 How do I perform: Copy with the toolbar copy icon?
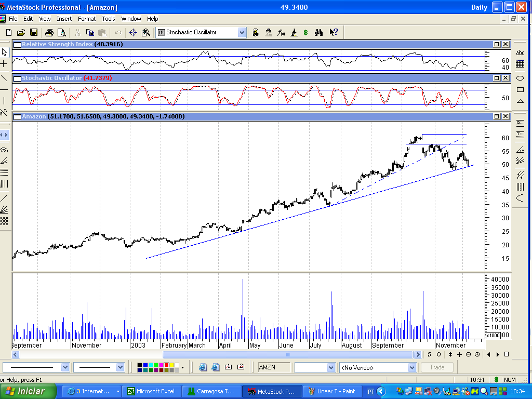(x=90, y=33)
